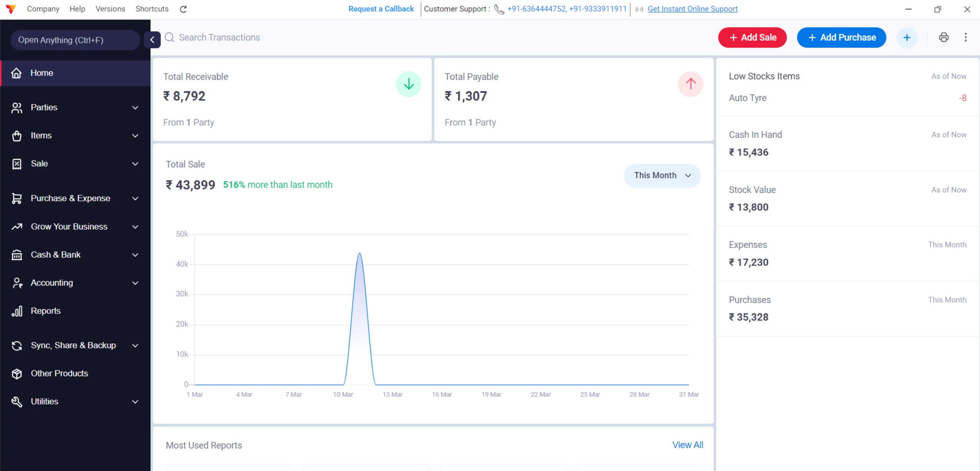This screenshot has height=471, width=980.
Task: Open the Company menu
Action: point(43,9)
